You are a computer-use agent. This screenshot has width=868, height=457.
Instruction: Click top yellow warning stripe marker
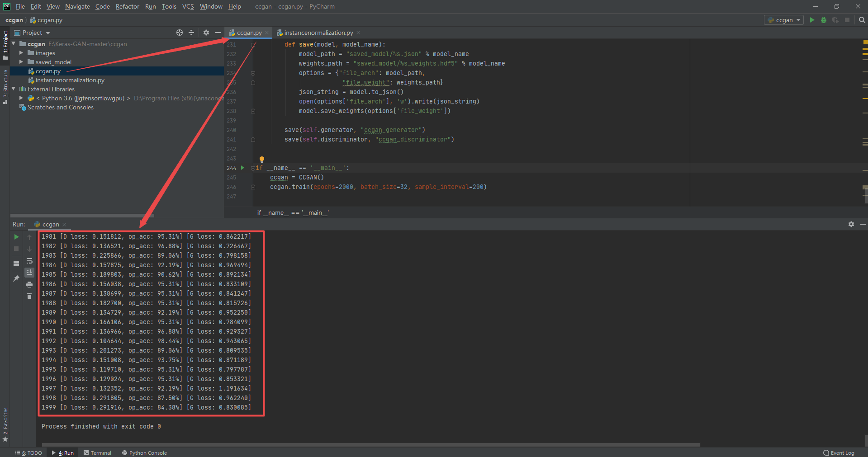(865, 42)
